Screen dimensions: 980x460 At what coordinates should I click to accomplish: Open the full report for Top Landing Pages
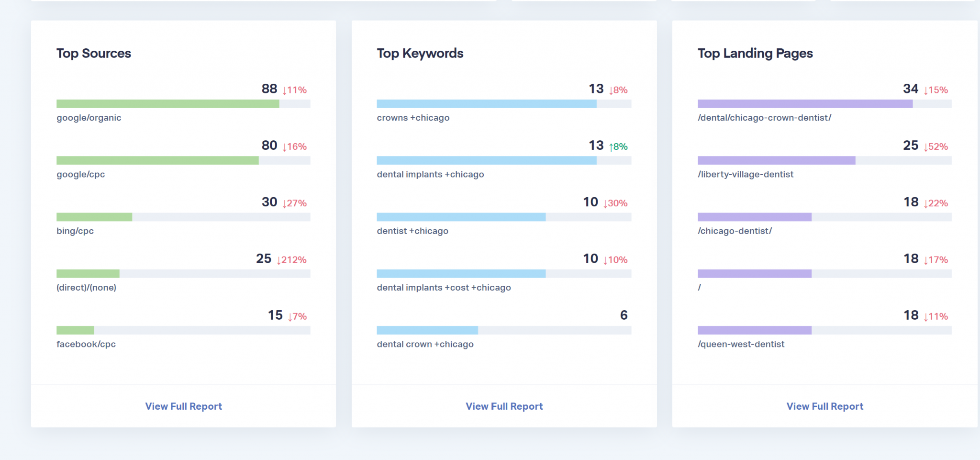(x=824, y=406)
